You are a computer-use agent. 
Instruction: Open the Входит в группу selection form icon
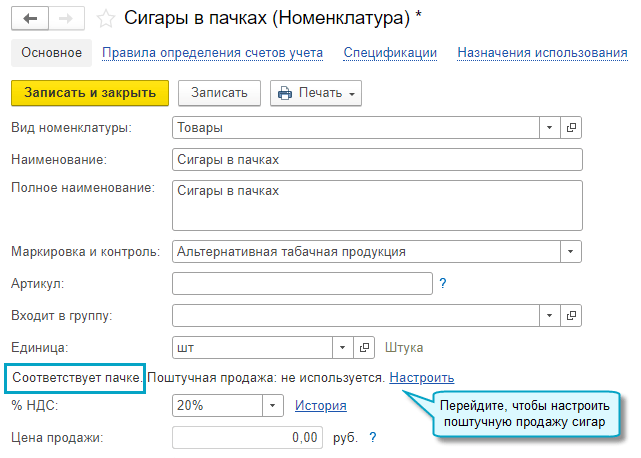pos(571,316)
